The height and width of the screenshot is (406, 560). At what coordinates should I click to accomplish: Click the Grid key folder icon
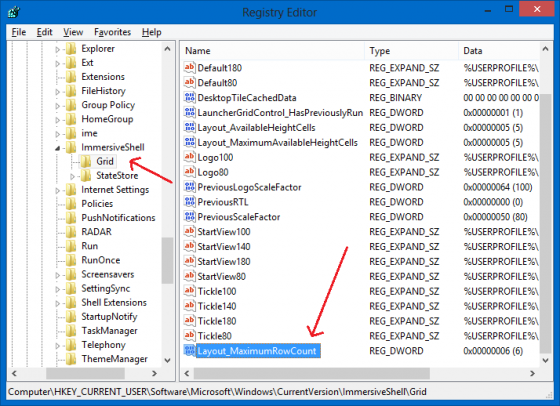[86, 161]
